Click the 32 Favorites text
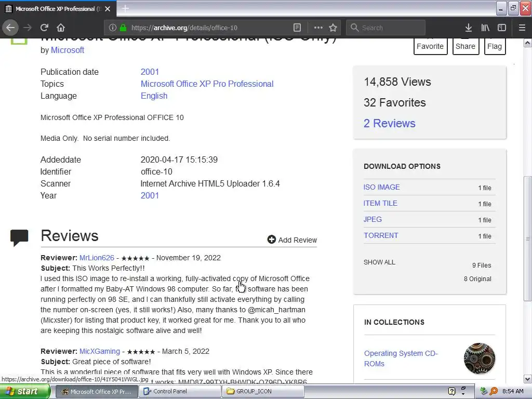 click(395, 102)
